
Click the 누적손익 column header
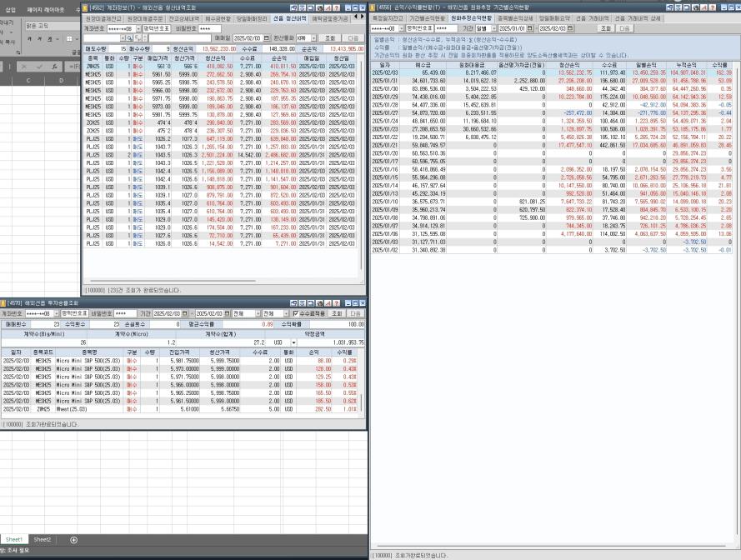[x=686, y=65]
